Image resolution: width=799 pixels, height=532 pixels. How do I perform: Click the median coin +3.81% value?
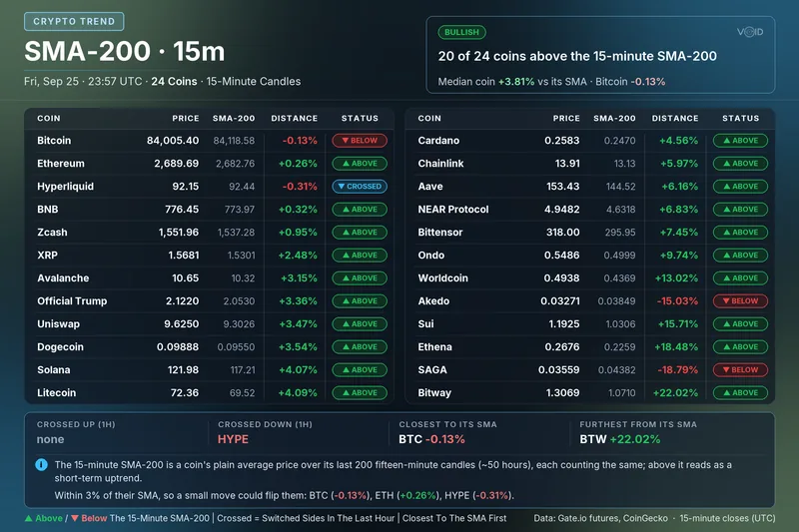[516, 82]
